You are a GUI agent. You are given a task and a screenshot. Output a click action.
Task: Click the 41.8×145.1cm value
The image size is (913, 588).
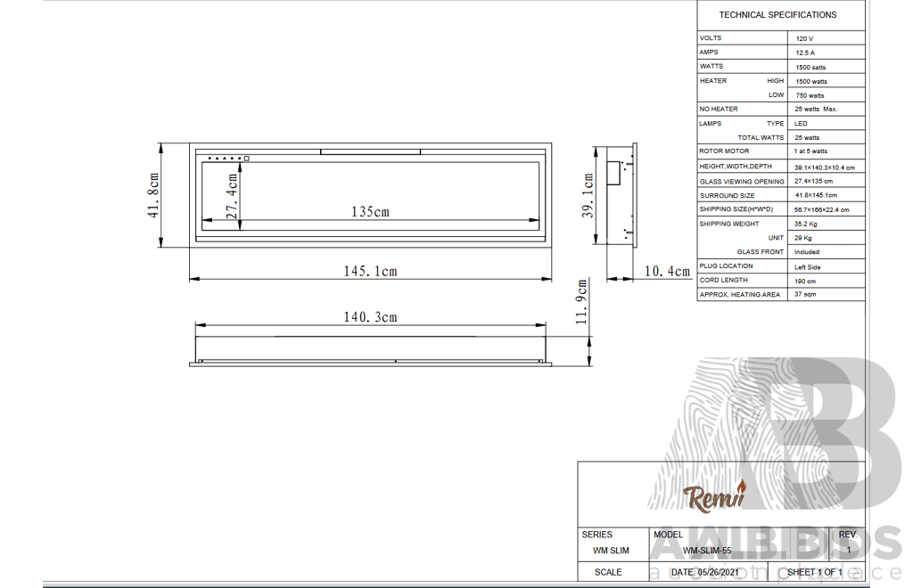816,195
